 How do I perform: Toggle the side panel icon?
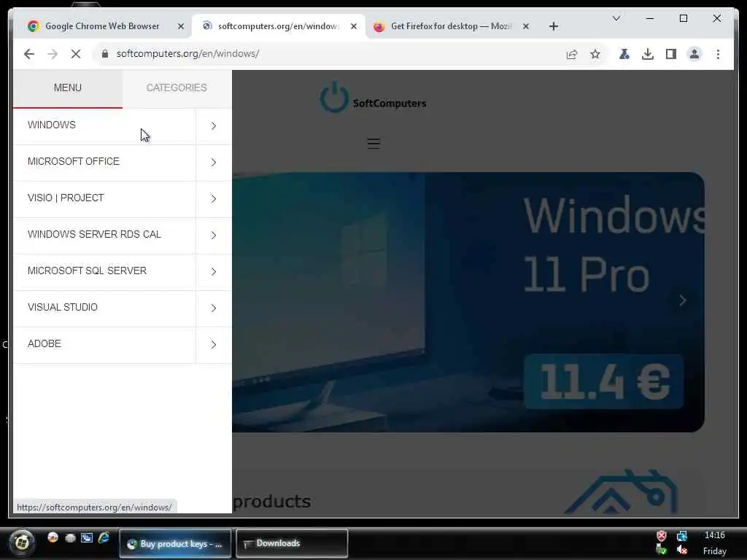pos(671,54)
